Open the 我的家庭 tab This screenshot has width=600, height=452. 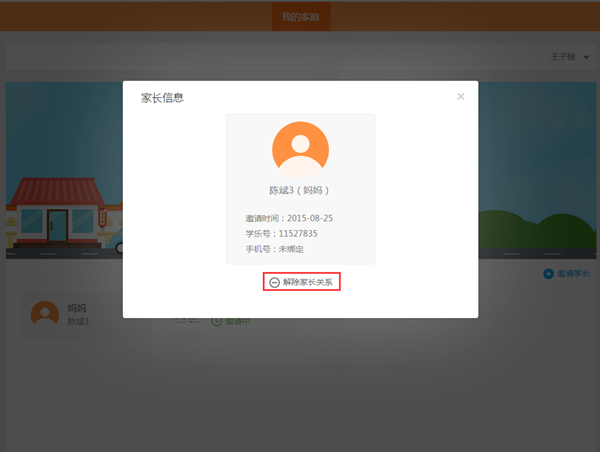[x=300, y=17]
